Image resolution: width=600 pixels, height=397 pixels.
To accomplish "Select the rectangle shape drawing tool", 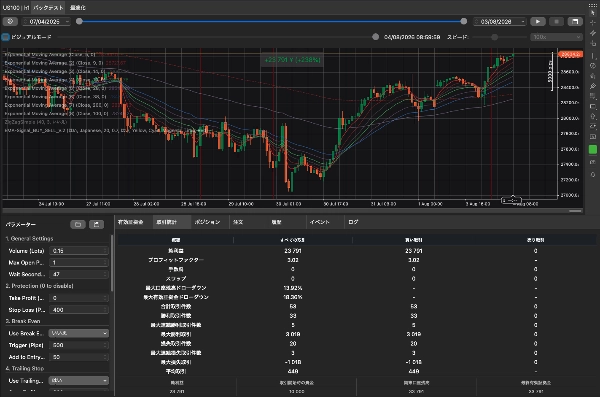I will (593, 106).
